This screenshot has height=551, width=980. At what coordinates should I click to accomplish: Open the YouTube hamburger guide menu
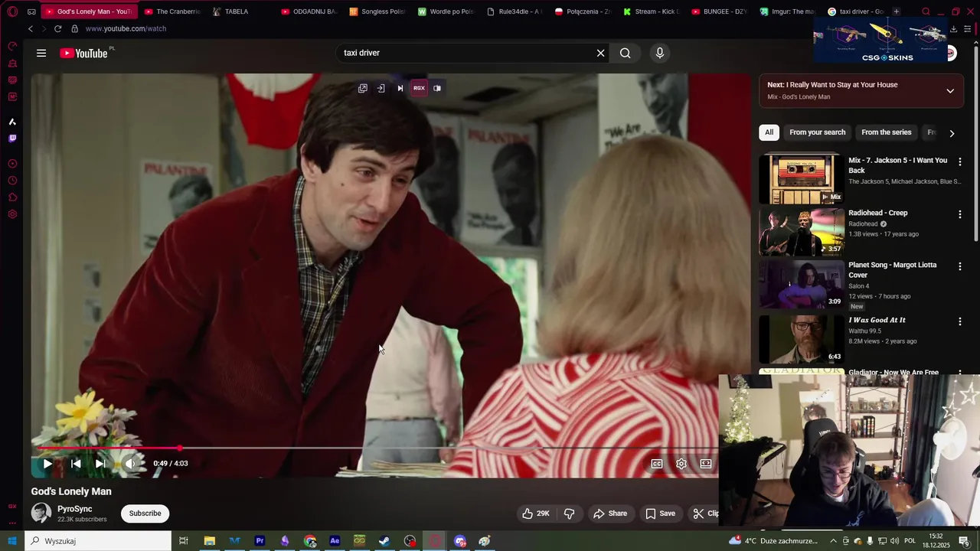pos(41,53)
